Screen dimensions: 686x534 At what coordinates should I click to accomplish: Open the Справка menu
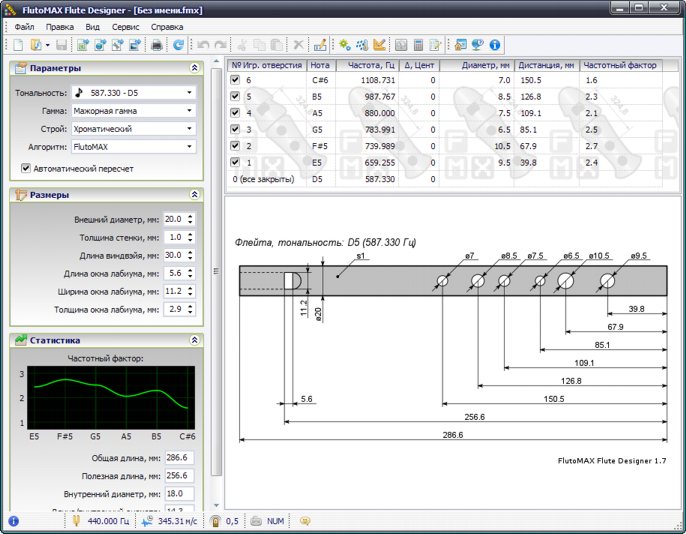point(167,27)
